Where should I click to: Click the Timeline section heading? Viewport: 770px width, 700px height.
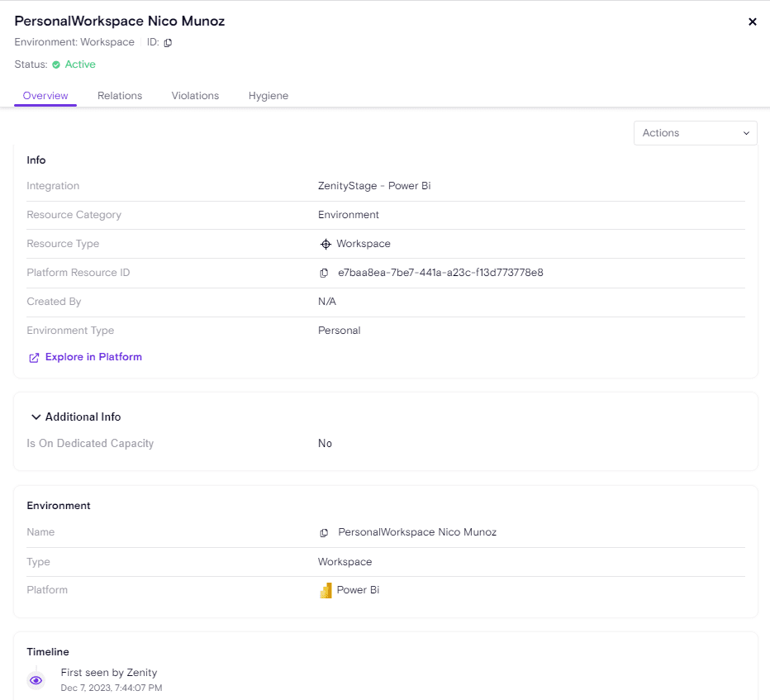click(x=48, y=652)
